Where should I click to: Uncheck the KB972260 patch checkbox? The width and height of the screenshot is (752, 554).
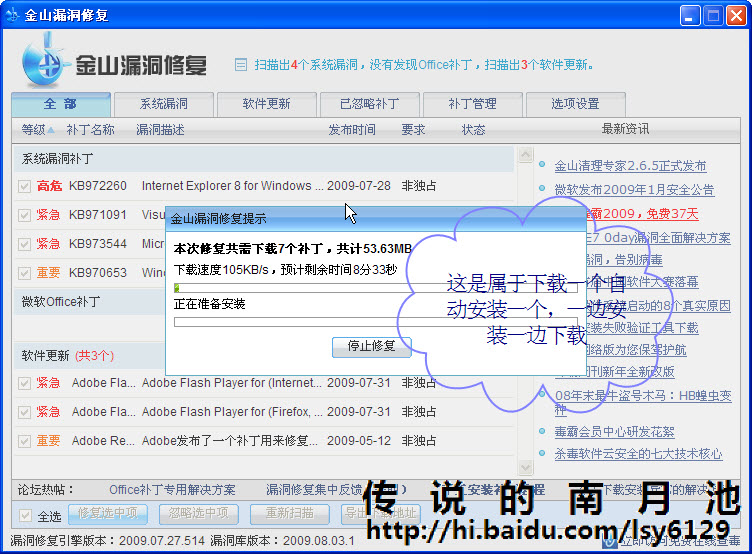24,186
